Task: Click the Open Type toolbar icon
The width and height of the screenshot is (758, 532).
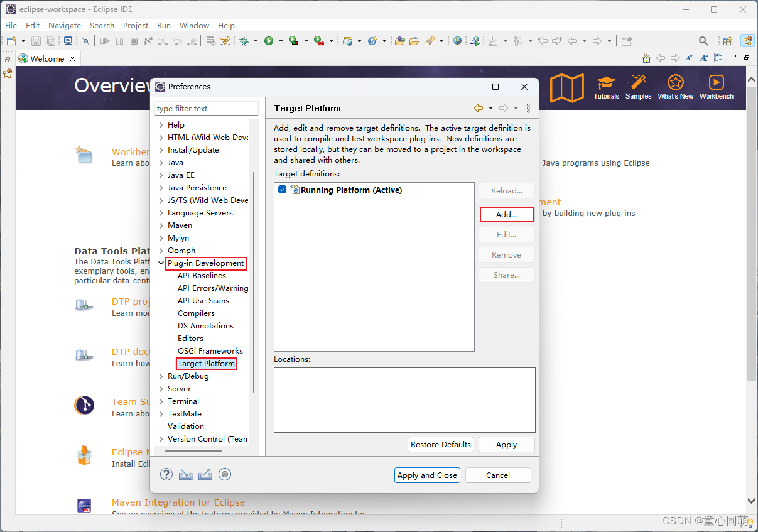Action: click(x=399, y=41)
